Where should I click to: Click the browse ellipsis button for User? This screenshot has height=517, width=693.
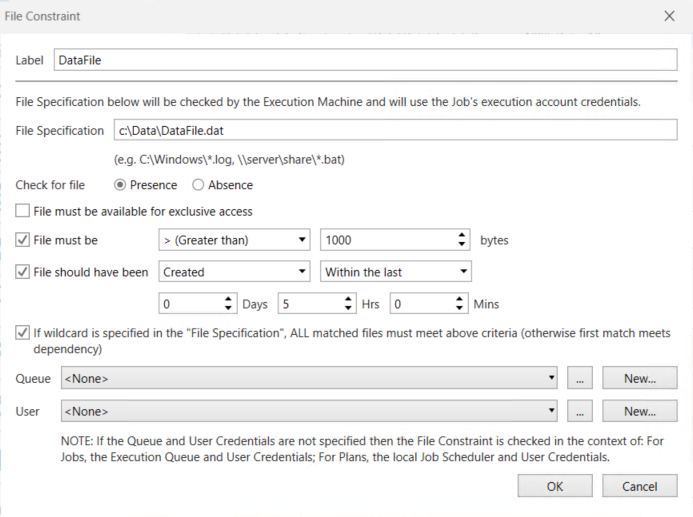pyautogui.click(x=580, y=411)
